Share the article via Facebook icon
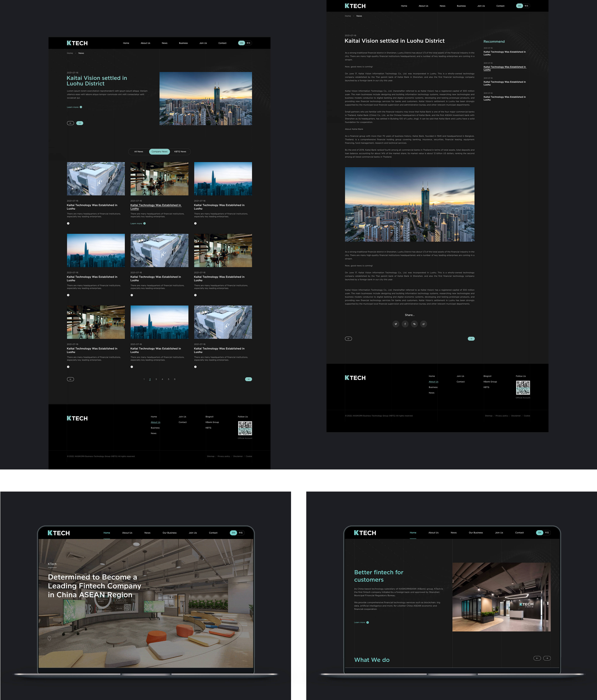Screen dimensions: 597x700 405,324
